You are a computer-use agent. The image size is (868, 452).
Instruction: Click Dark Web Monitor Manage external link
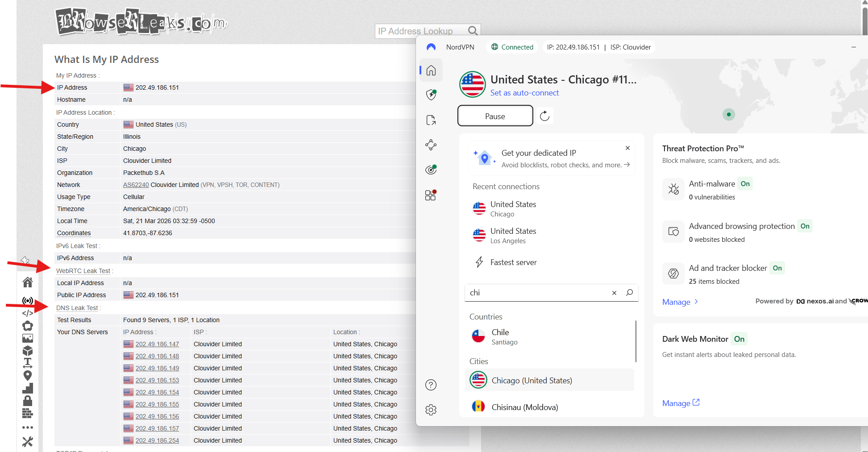tap(681, 403)
